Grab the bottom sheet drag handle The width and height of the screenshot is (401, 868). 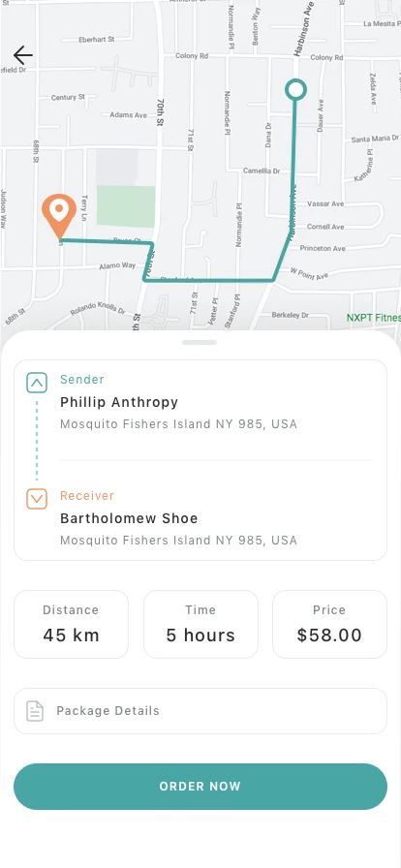[x=200, y=343]
